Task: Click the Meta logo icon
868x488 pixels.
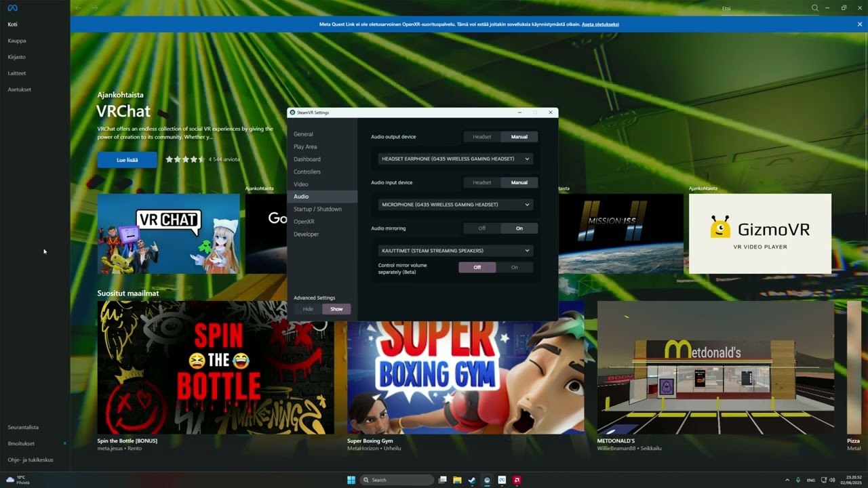Action: coord(12,7)
